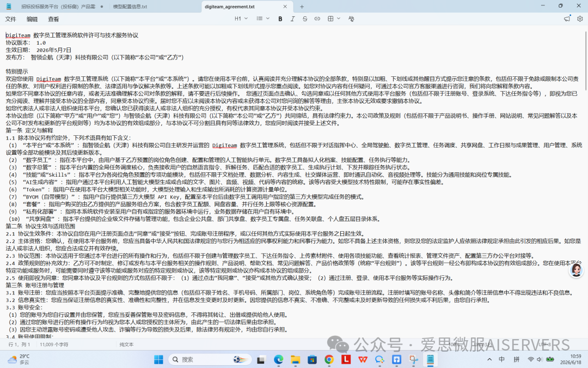
Task: Click the "特别提示" heading line
Action: tap(17, 72)
